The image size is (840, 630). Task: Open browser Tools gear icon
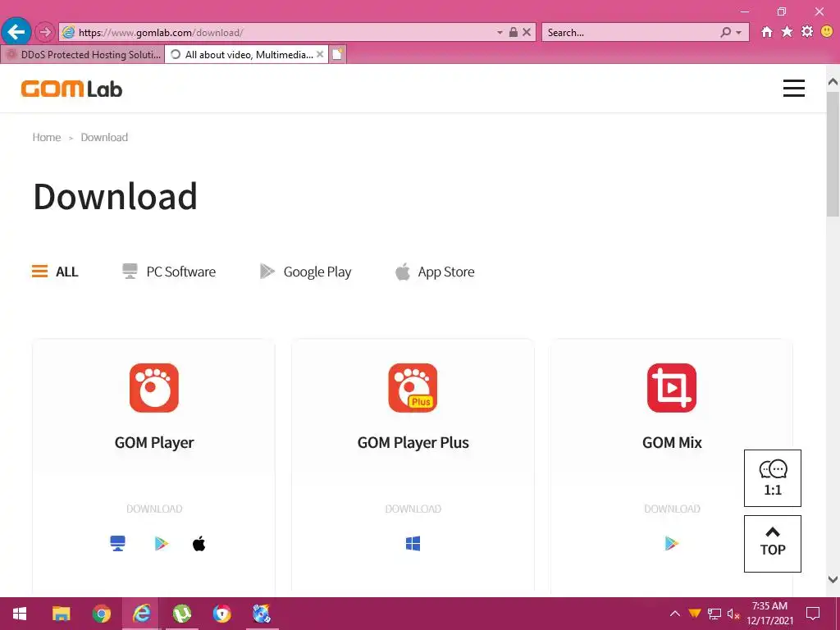tap(807, 32)
